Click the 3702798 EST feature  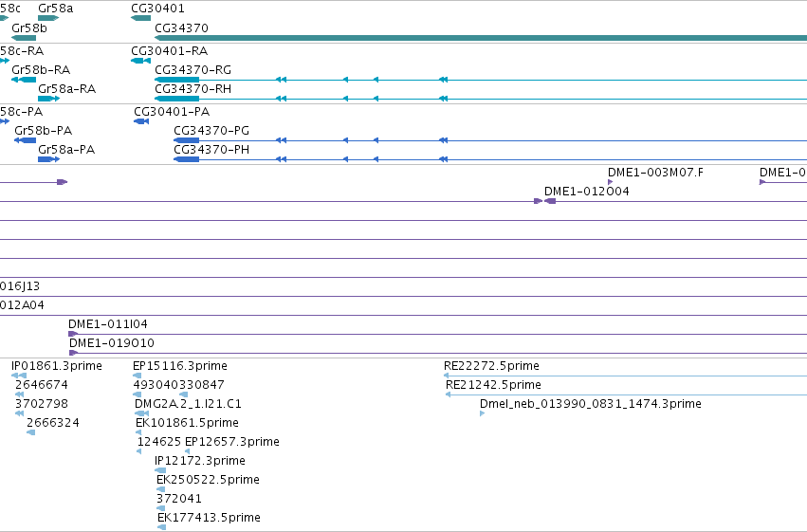(x=20, y=413)
